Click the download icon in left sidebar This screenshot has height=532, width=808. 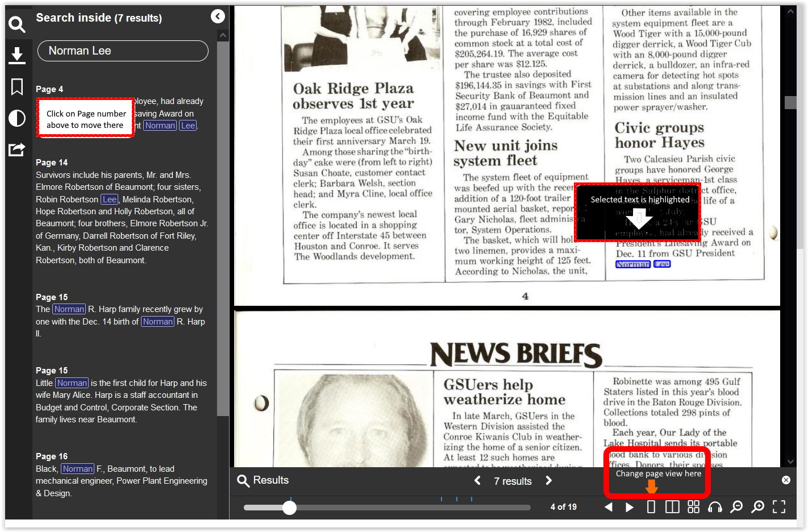pos(17,55)
